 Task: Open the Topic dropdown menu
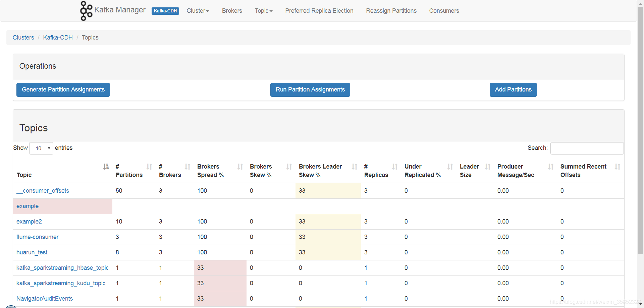point(264,11)
